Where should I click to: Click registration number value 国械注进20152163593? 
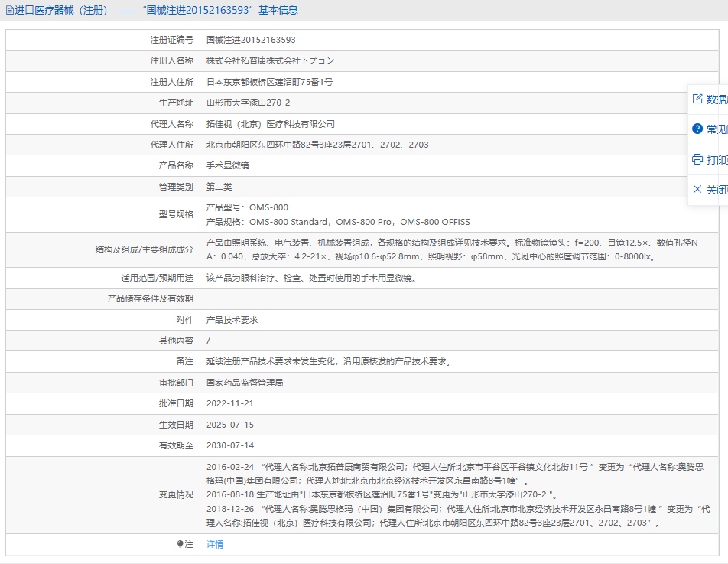point(251,40)
